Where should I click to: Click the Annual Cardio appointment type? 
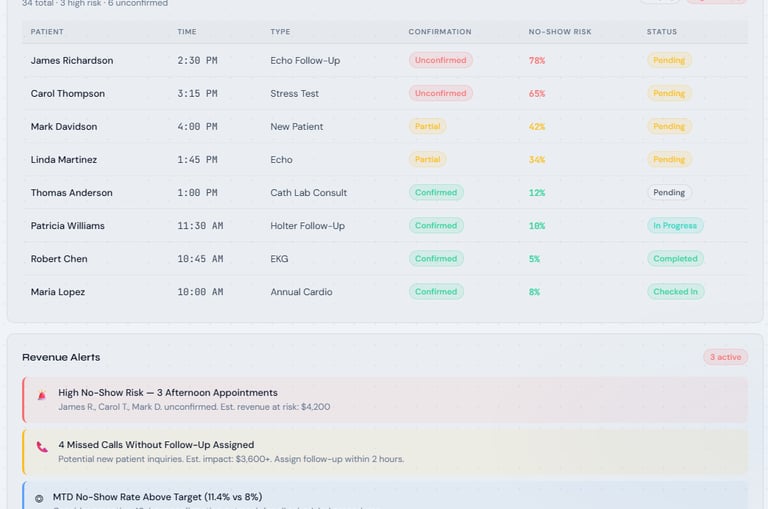(301, 292)
